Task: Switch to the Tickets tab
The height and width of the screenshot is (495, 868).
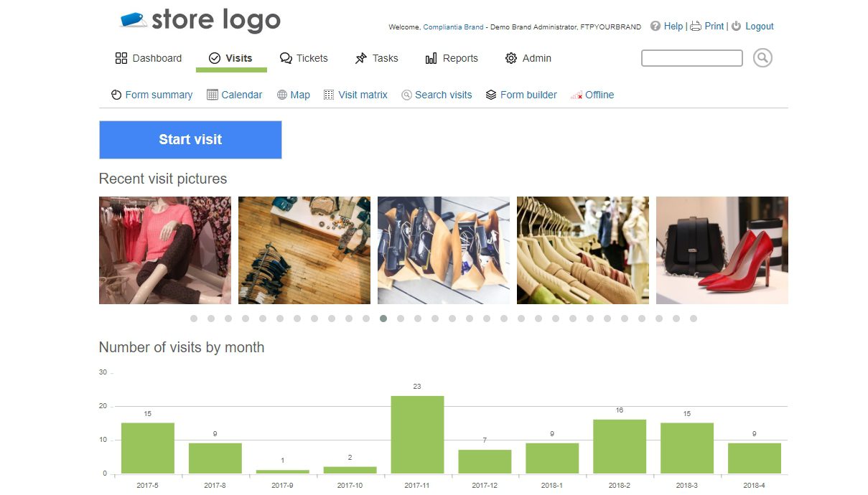Action: 304,58
